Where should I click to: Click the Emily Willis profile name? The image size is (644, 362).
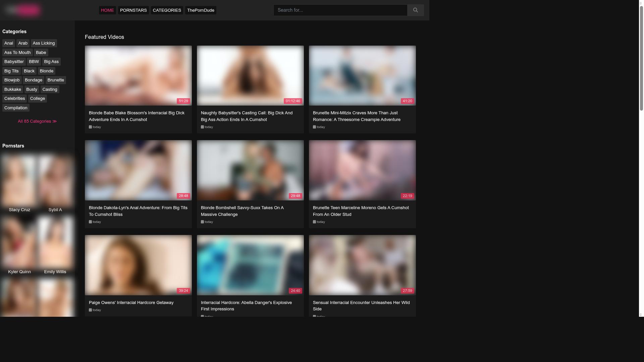point(55,272)
